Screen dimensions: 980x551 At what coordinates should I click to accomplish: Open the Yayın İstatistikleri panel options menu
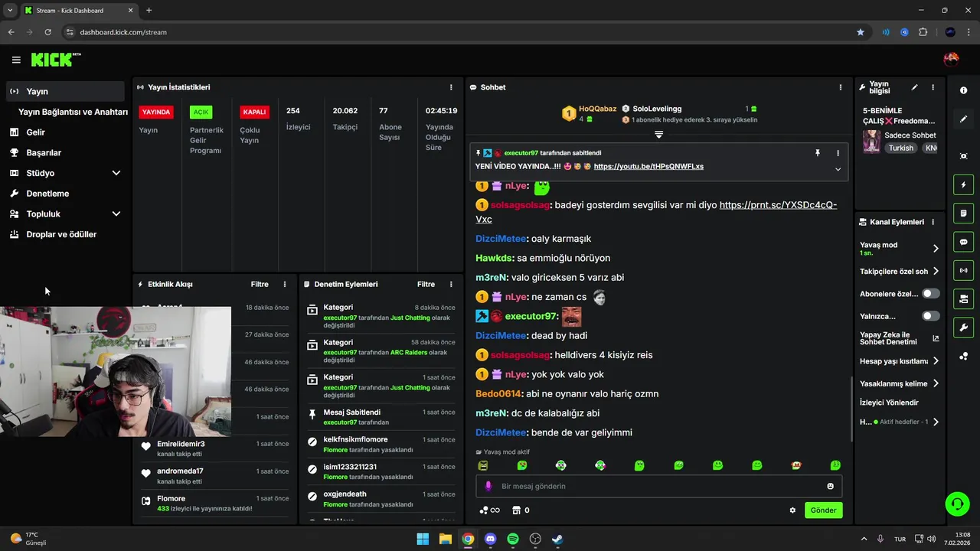click(x=451, y=87)
